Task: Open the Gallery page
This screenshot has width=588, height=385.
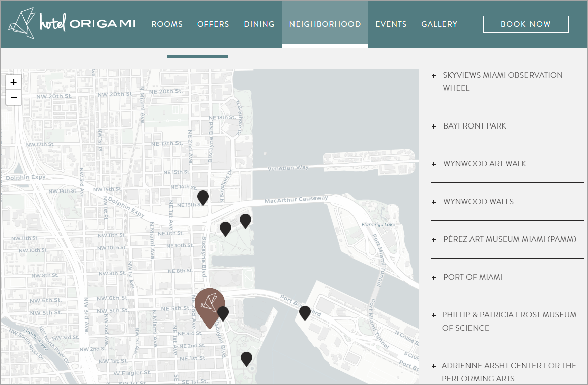Action: tap(440, 24)
